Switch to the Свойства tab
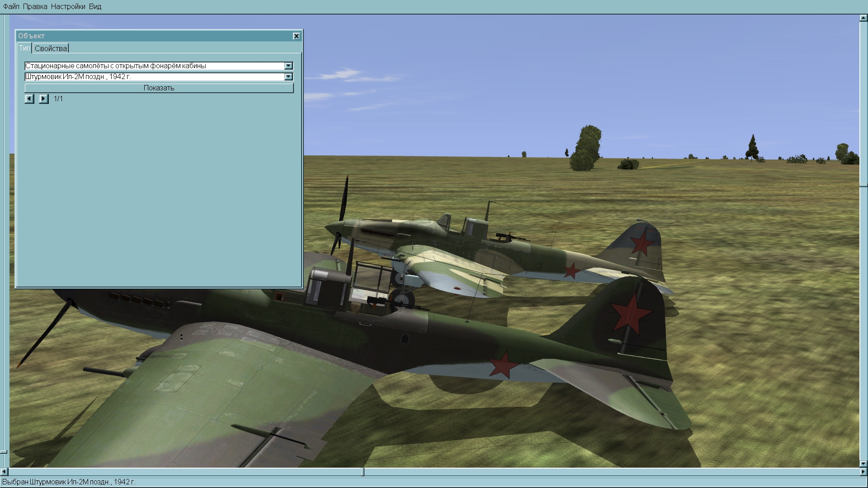 coord(51,48)
